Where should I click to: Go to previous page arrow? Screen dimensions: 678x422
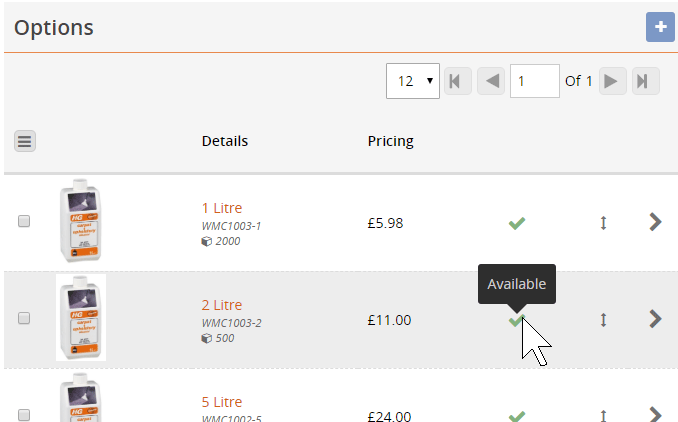click(x=491, y=81)
